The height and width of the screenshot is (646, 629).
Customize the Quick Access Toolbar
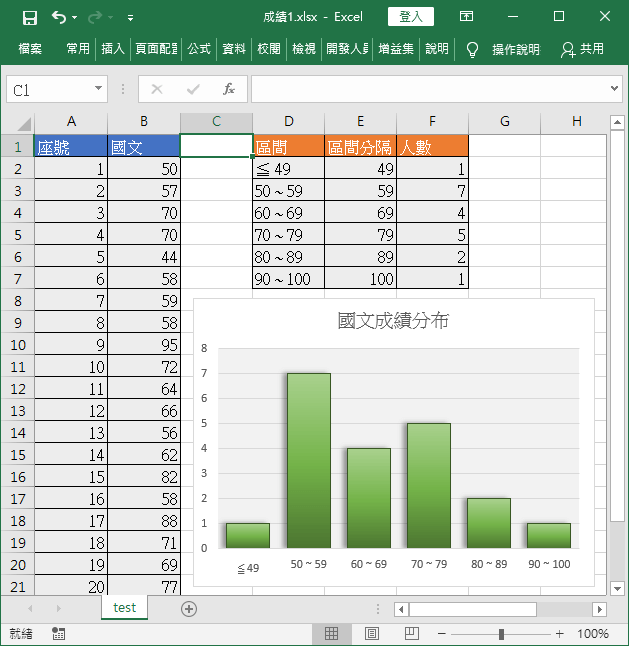(x=130, y=18)
